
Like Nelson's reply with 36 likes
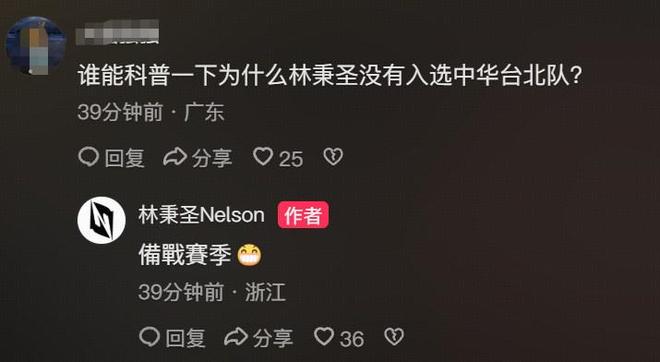point(324,337)
